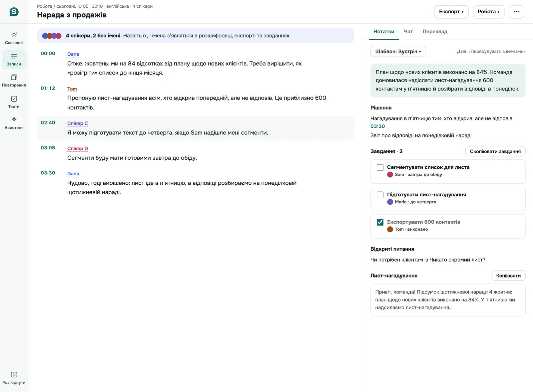
Task: Click the Dana speaker name at 03:30
Action: tap(73, 174)
